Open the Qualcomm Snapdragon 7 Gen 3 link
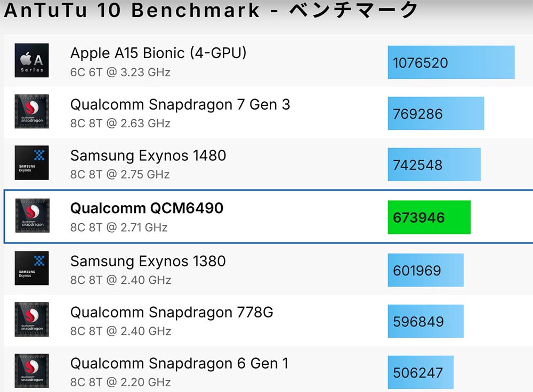The height and width of the screenshot is (392, 533). click(x=180, y=104)
